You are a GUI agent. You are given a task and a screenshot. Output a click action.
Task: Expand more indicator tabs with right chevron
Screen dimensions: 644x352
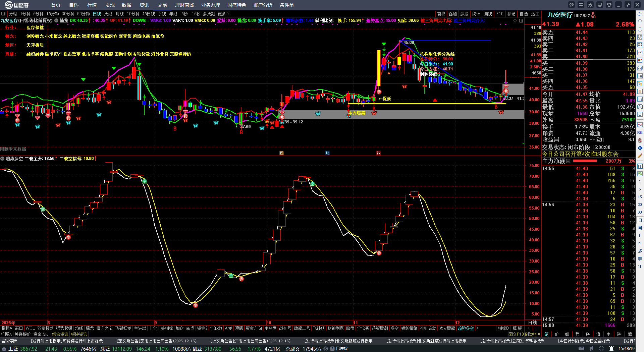point(477,328)
